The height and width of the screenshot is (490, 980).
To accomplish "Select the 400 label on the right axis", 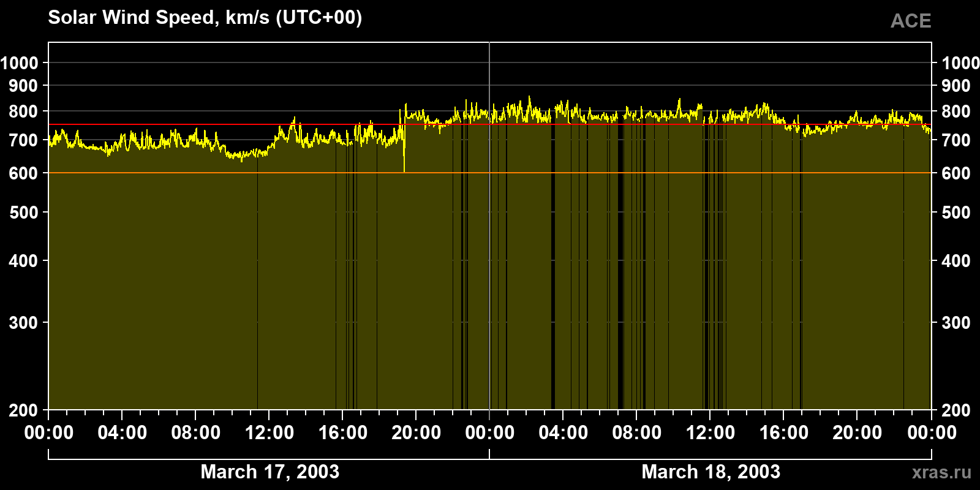I will click(x=956, y=261).
